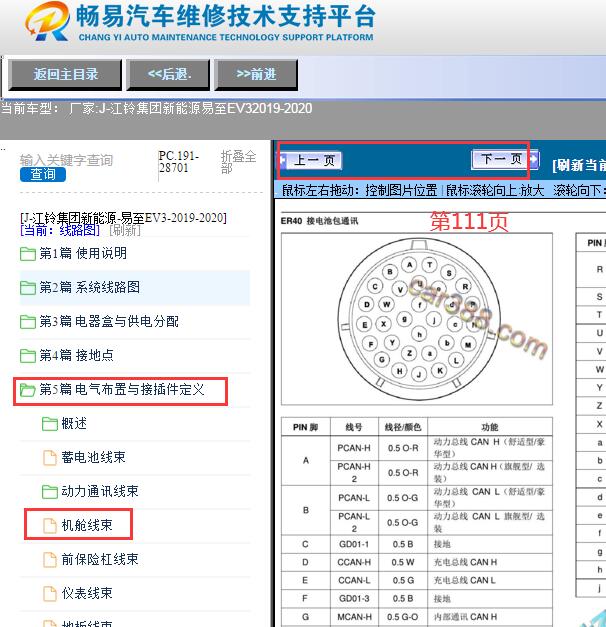Click the 功能 column header

(x=490, y=427)
